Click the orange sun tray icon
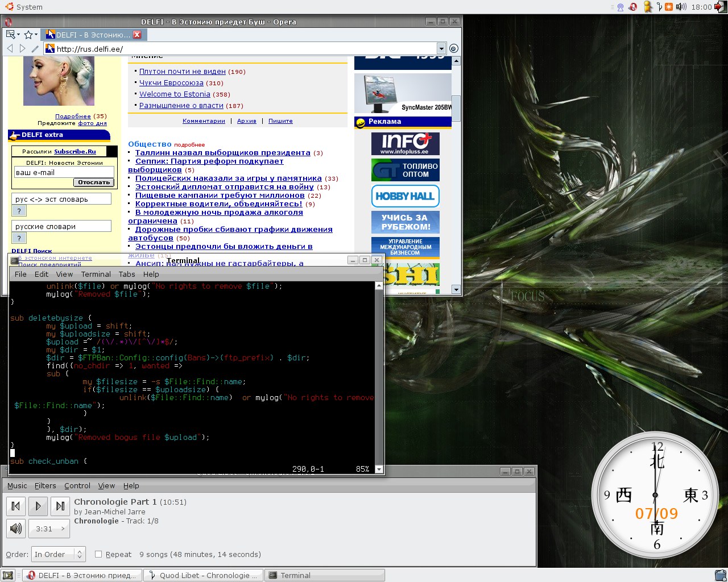Viewport: 728px width, 582px height. tap(669, 7)
